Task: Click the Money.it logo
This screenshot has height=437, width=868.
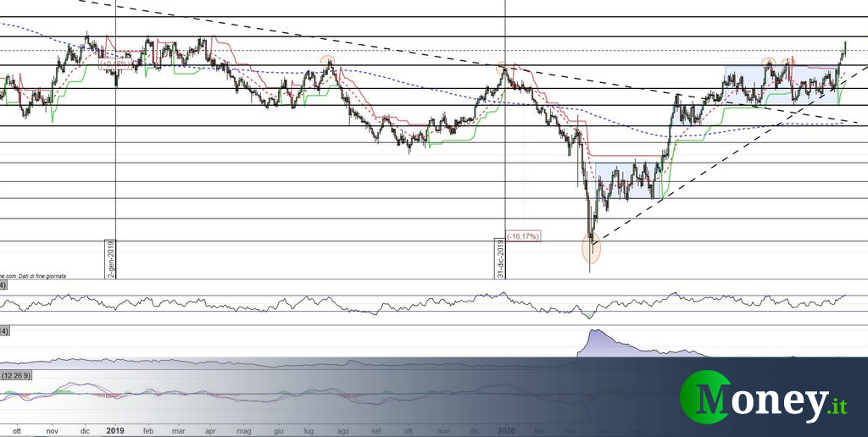Action: [x=764, y=397]
